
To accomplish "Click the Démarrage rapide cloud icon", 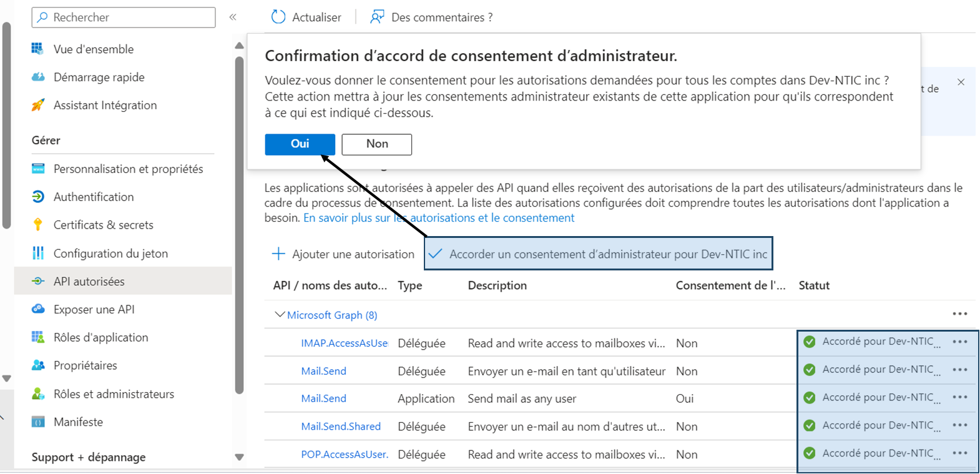I will [38, 77].
